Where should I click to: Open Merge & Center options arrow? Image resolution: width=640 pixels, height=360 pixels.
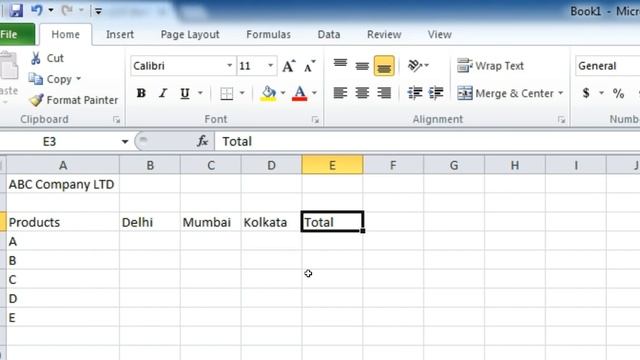click(561, 93)
